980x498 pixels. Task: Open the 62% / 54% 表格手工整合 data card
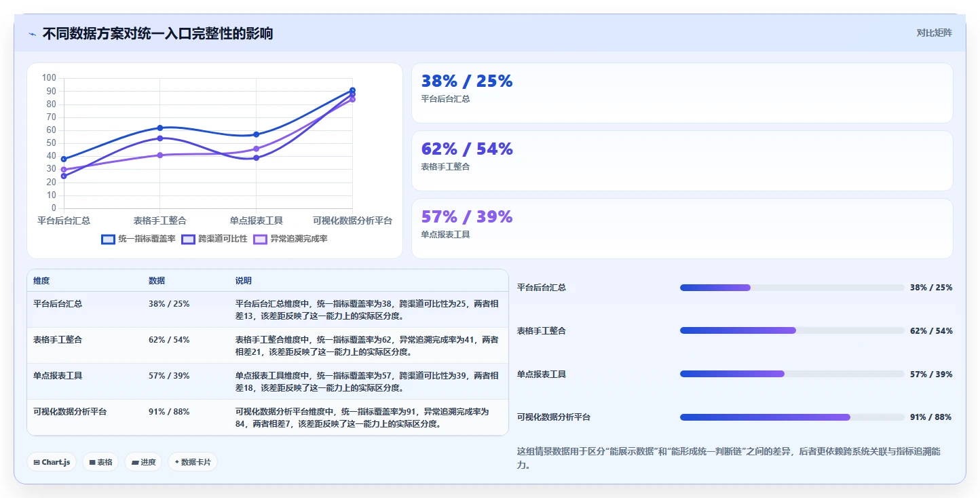tap(682, 161)
